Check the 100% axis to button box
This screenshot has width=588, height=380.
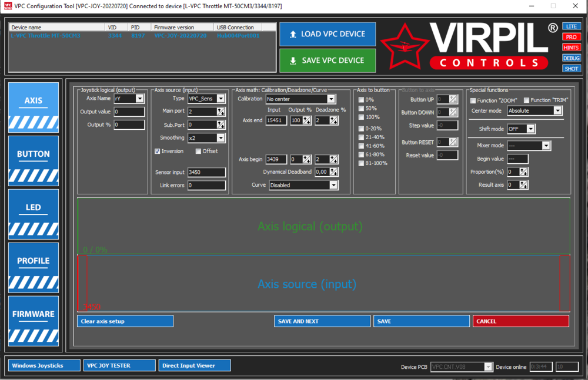click(x=361, y=117)
